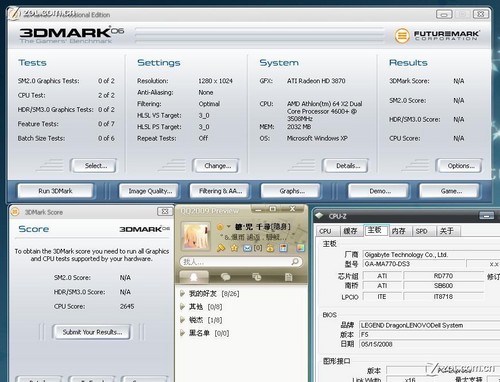Open the SPD tab in CPU-Z

pyautogui.click(x=422, y=231)
